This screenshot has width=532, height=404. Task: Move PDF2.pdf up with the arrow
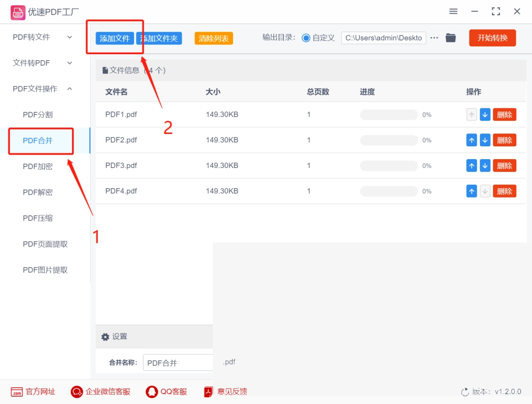pos(471,140)
